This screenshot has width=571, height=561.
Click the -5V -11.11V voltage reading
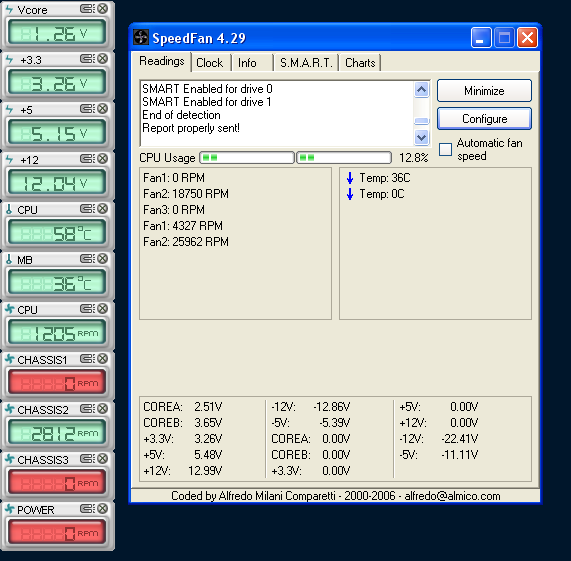438,455
